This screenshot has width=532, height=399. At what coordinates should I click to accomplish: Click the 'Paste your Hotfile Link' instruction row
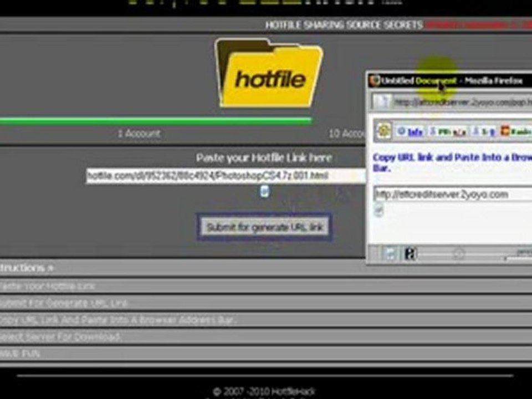[x=266, y=287]
